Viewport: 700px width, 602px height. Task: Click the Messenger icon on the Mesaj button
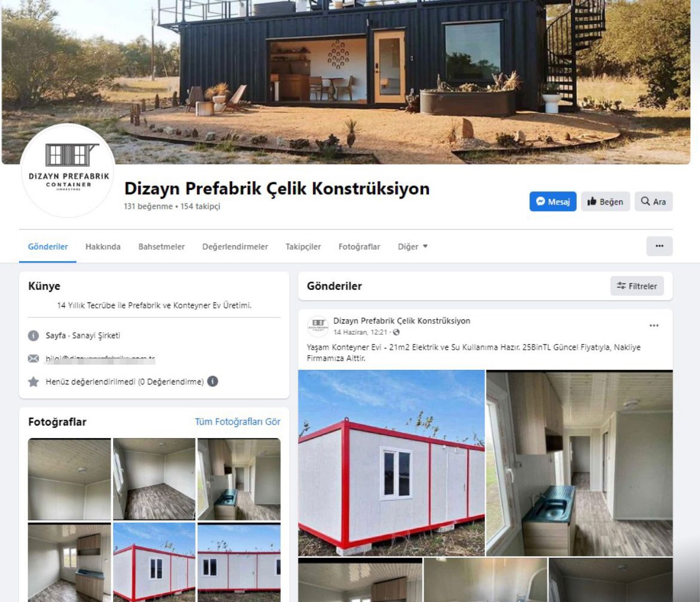point(540,201)
